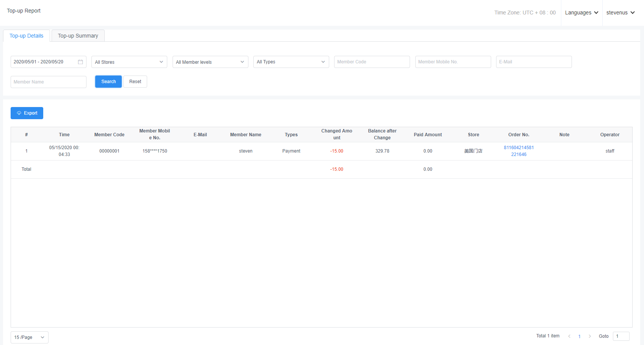This screenshot has width=644, height=345.
Task: Open the Languages menu
Action: 581,13
